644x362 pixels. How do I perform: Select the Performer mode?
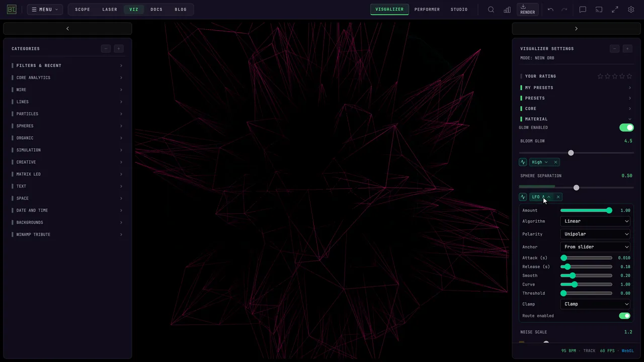tap(427, 10)
